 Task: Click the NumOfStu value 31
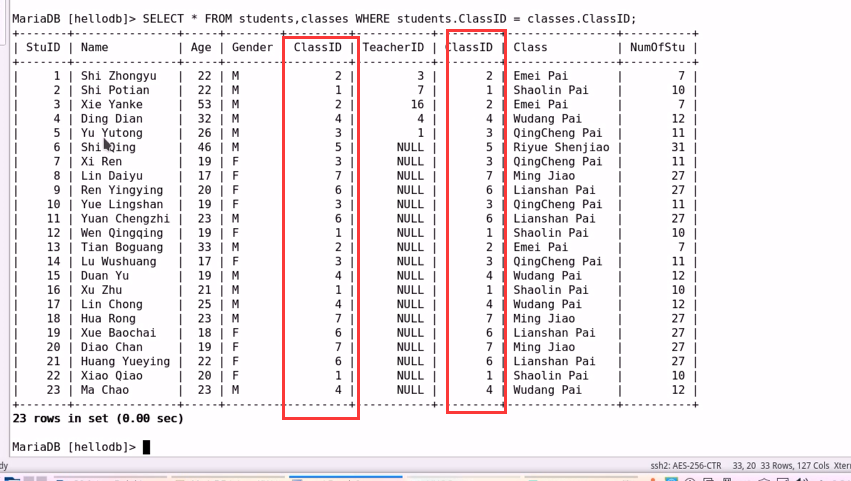point(678,147)
